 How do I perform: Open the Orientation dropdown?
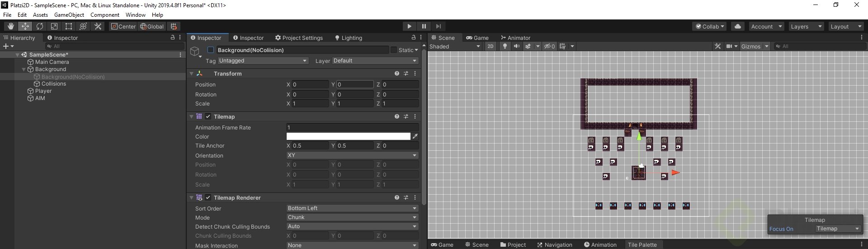[352, 155]
